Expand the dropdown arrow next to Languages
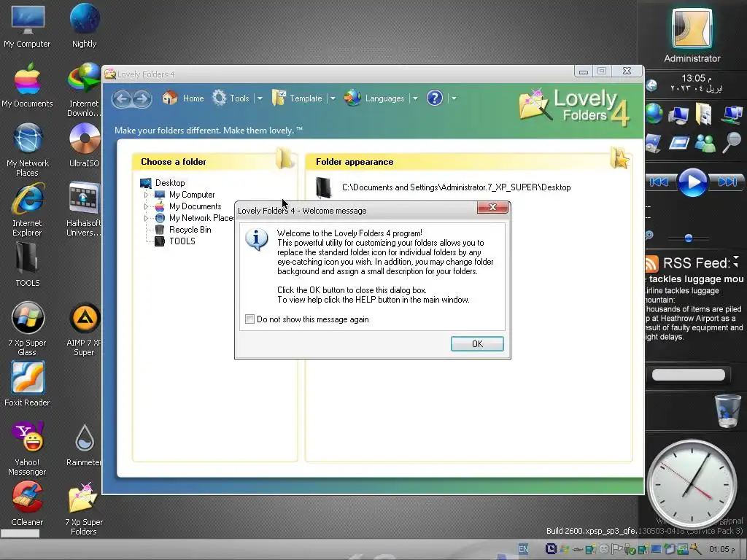This screenshot has width=747, height=560. point(415,98)
